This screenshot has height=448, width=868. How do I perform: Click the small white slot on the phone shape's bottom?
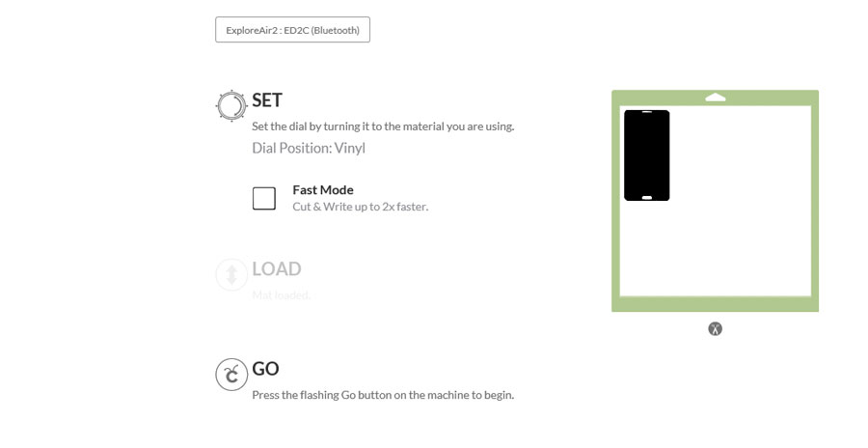pyautogui.click(x=646, y=197)
